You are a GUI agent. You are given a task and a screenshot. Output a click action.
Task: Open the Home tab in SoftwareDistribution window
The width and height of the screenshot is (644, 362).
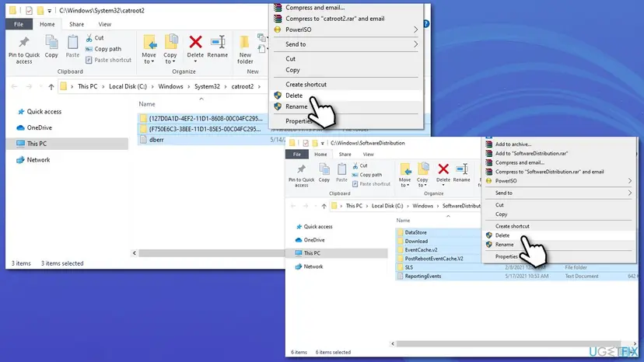(320, 155)
